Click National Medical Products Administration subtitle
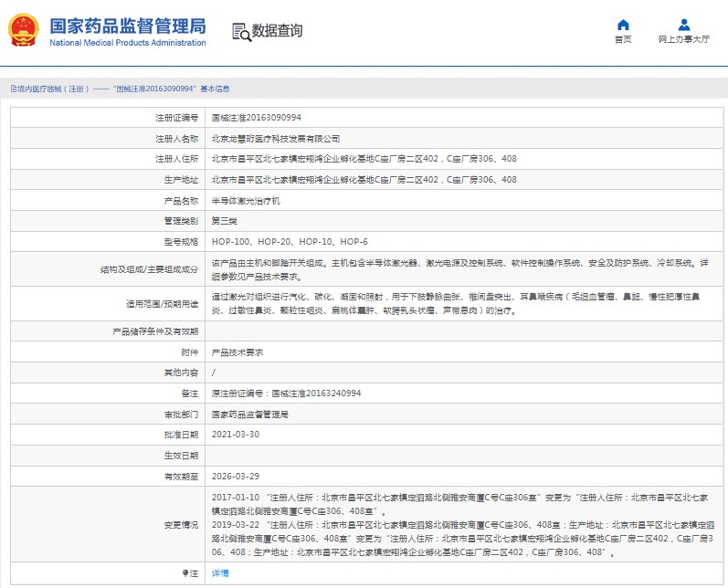728x588 pixels. pyautogui.click(x=128, y=43)
